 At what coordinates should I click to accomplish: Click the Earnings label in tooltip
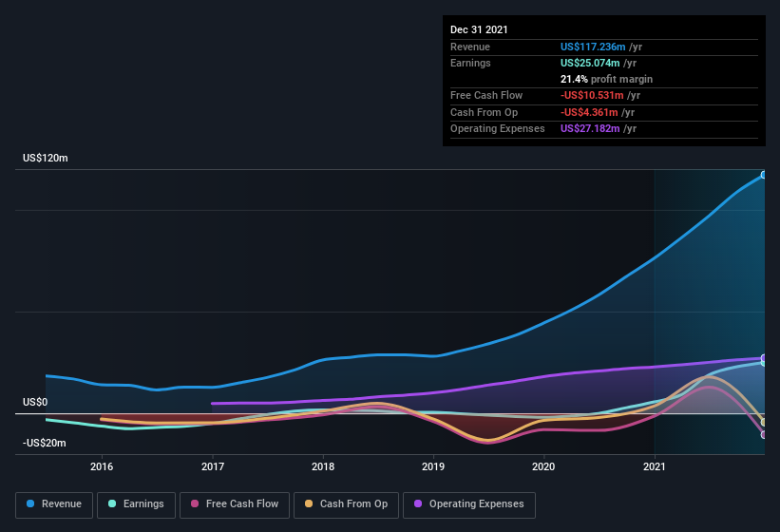(470, 63)
